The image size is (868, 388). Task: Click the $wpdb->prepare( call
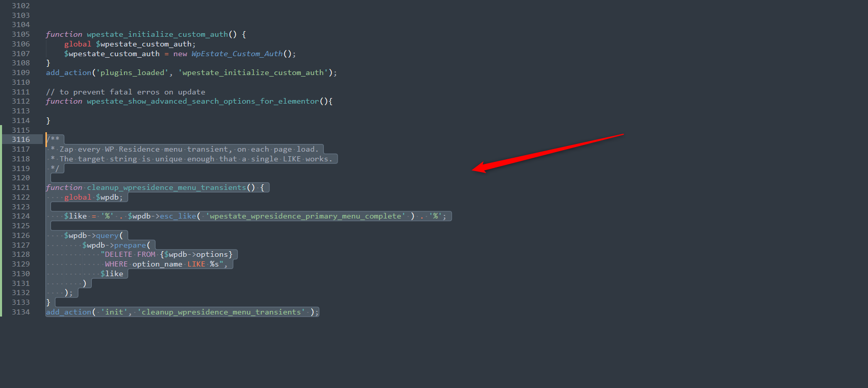[116, 245]
